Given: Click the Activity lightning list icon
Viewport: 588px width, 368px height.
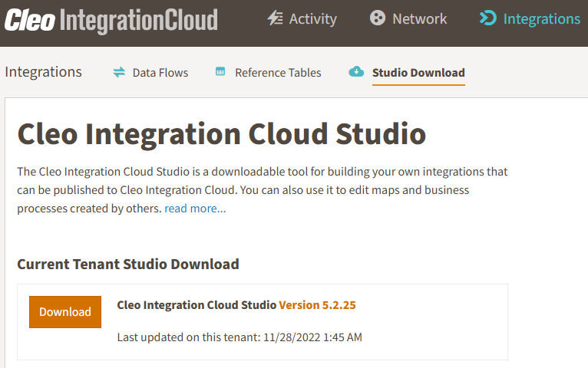Looking at the screenshot, I should click(x=276, y=18).
